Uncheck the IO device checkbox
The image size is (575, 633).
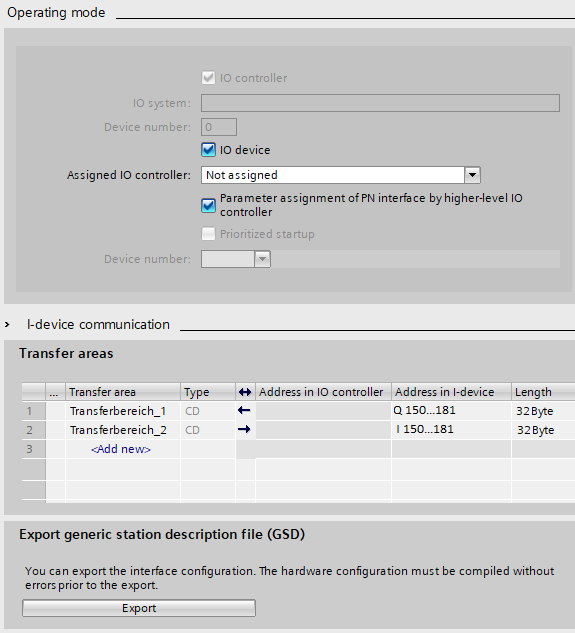point(208,150)
